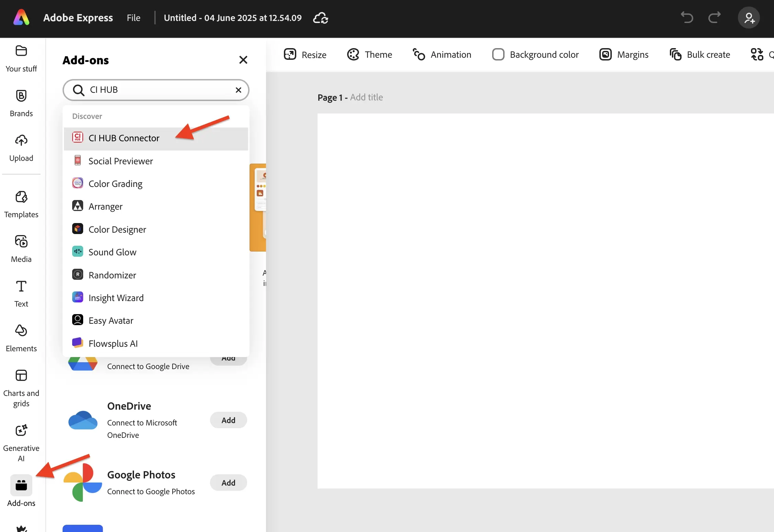This screenshot has width=774, height=532.
Task: Click Add title for Page 1
Action: (x=366, y=97)
